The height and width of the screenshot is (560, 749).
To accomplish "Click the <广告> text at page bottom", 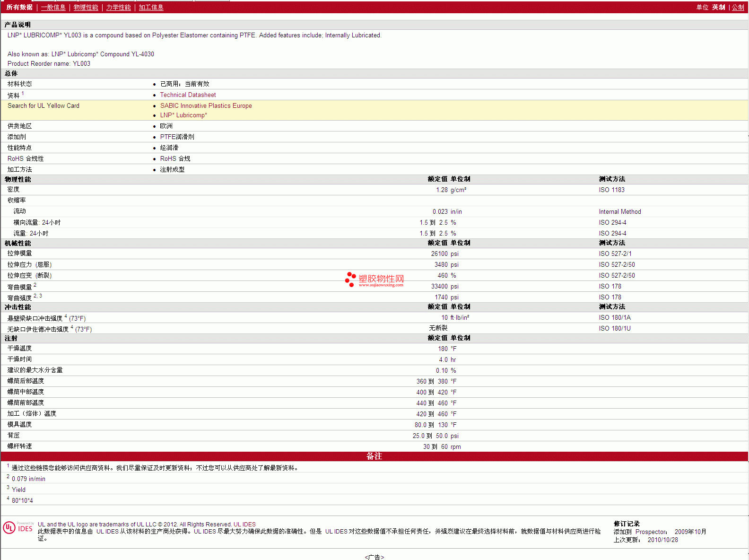I will click(x=374, y=557).
